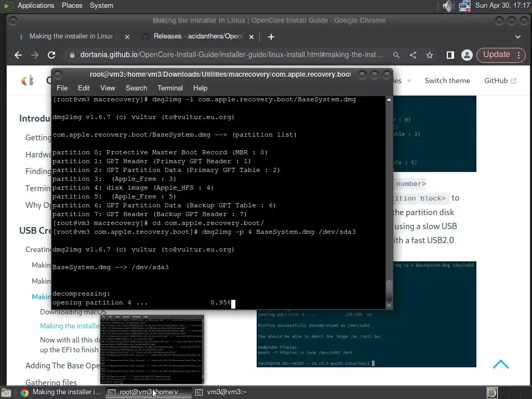The width and height of the screenshot is (532, 399).
Task: Open terminal File menu
Action: 62,88
